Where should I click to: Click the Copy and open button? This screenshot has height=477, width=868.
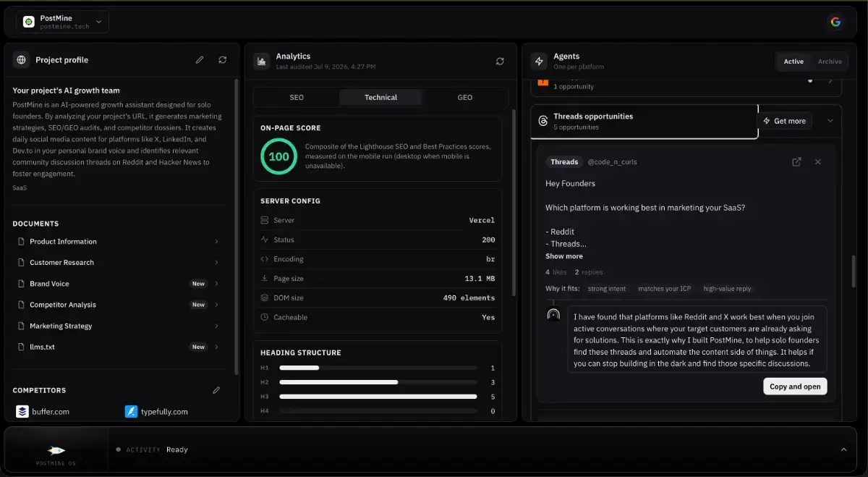(x=795, y=387)
